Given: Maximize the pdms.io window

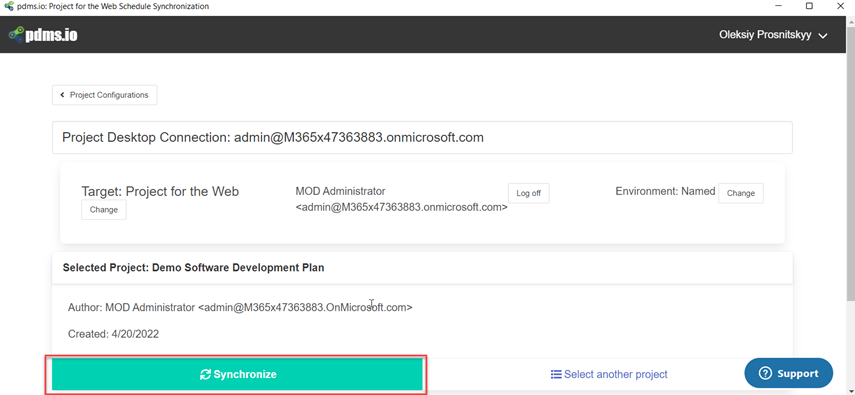Looking at the screenshot, I should [809, 6].
